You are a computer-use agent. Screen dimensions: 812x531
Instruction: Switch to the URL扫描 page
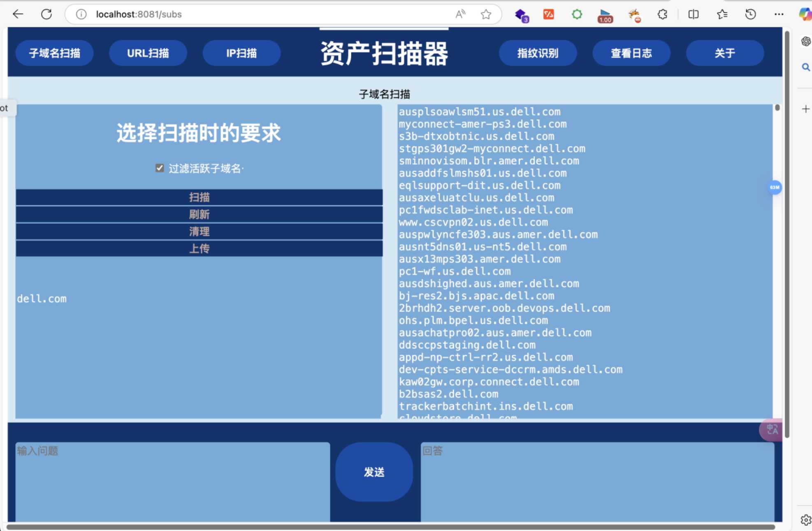(x=148, y=53)
